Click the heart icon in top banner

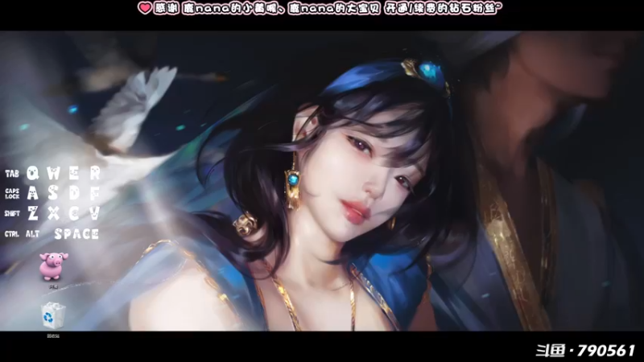(145, 8)
